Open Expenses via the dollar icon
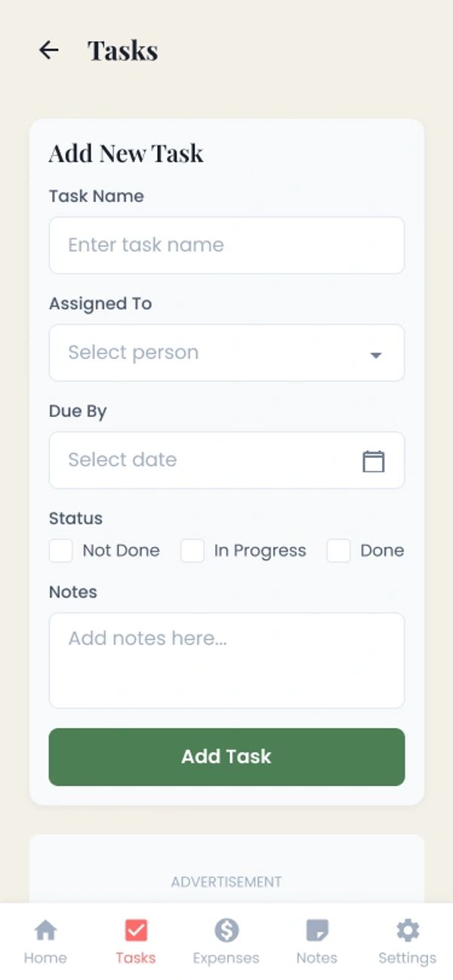The image size is (453, 980). point(226,930)
